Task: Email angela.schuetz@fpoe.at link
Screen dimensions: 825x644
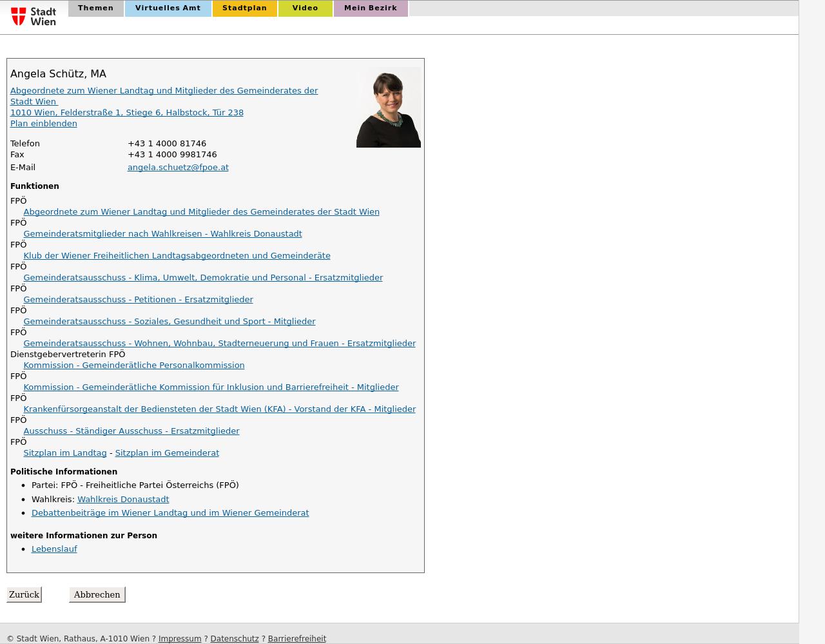Action: 178,168
